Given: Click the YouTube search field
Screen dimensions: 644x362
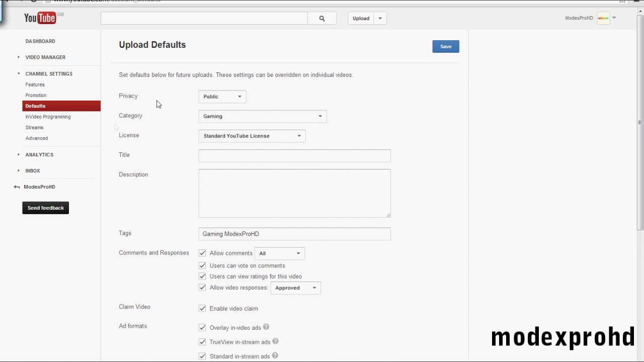Looking at the screenshot, I should coord(204,18).
